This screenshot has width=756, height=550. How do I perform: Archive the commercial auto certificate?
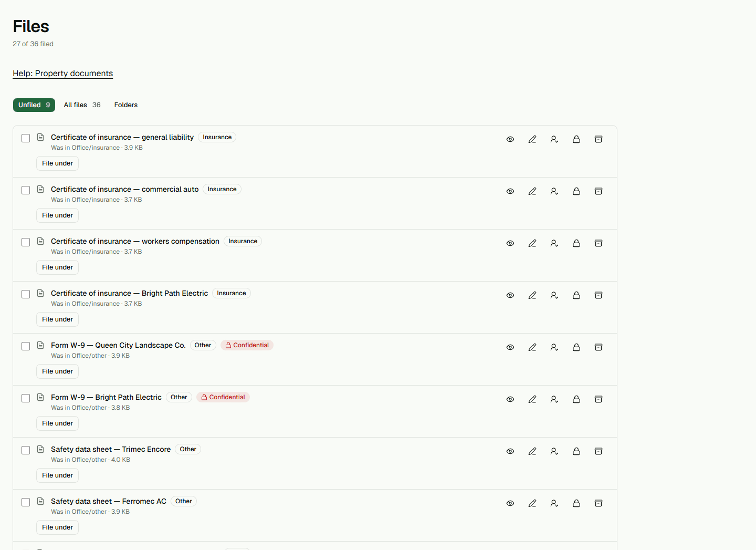point(598,191)
